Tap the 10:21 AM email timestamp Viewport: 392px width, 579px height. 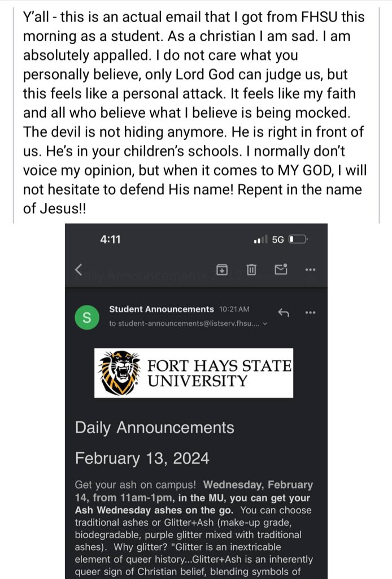(x=234, y=309)
